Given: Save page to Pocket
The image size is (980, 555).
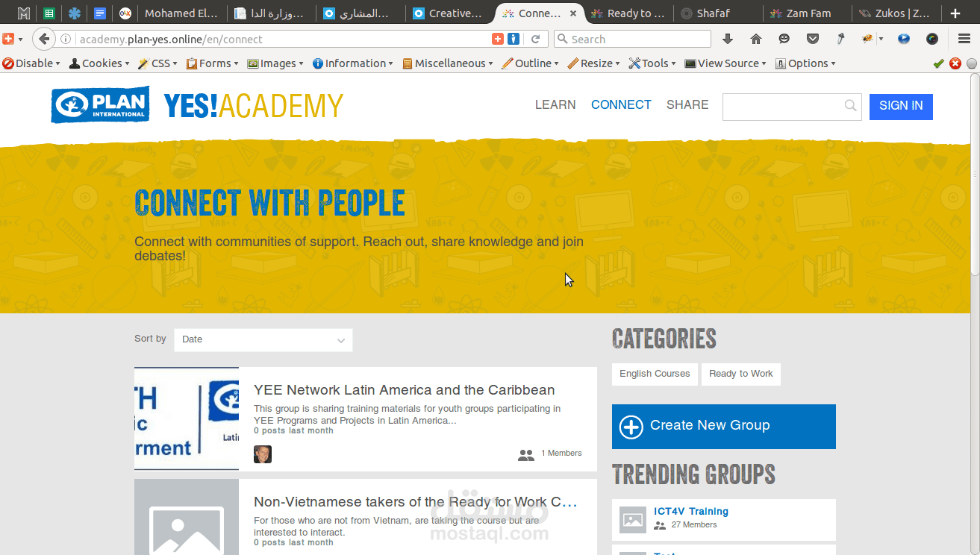Looking at the screenshot, I should click(813, 39).
